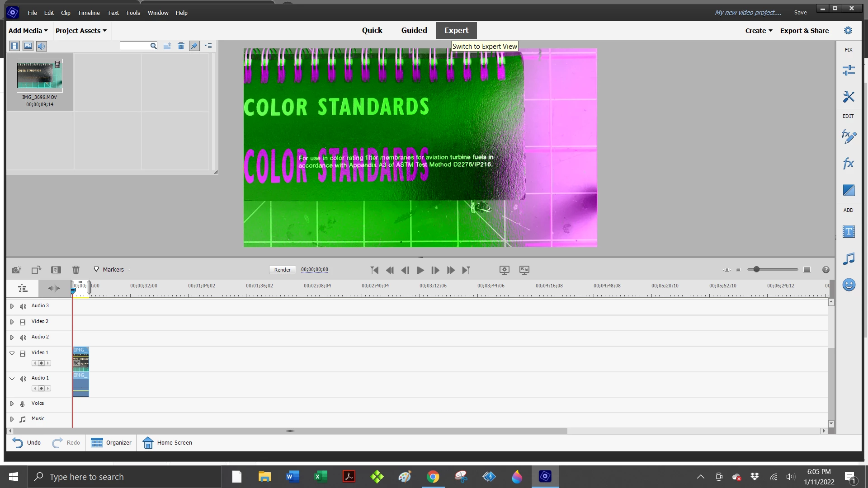Expand the Video 2 track

[12, 322]
